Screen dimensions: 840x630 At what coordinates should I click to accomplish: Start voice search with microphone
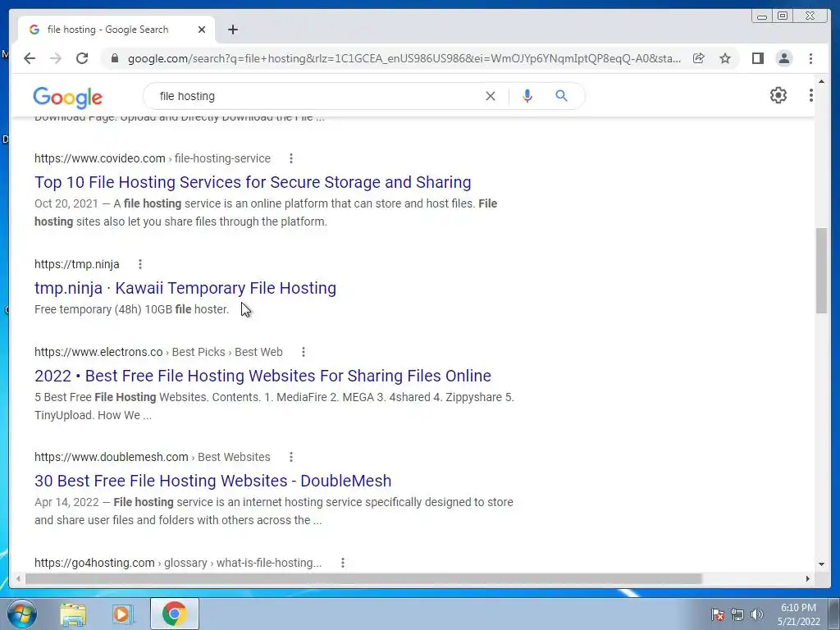pos(527,96)
